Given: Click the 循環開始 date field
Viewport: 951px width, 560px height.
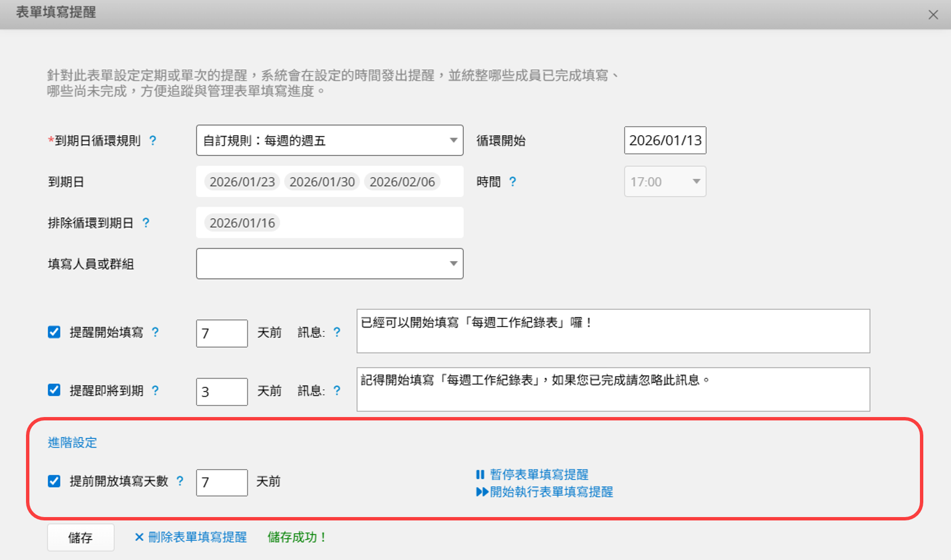Looking at the screenshot, I should pyautogui.click(x=665, y=140).
